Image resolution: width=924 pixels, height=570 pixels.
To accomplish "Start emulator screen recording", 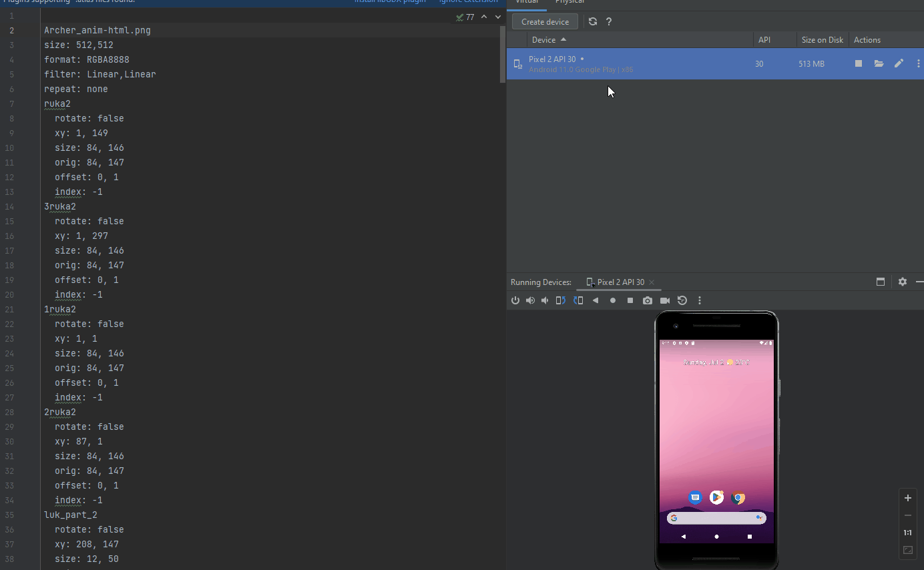I will 665,300.
